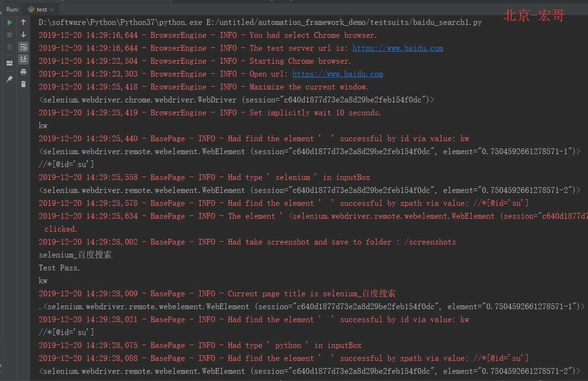Close the test run tab
This screenshot has height=381, width=588.
tap(53, 10)
